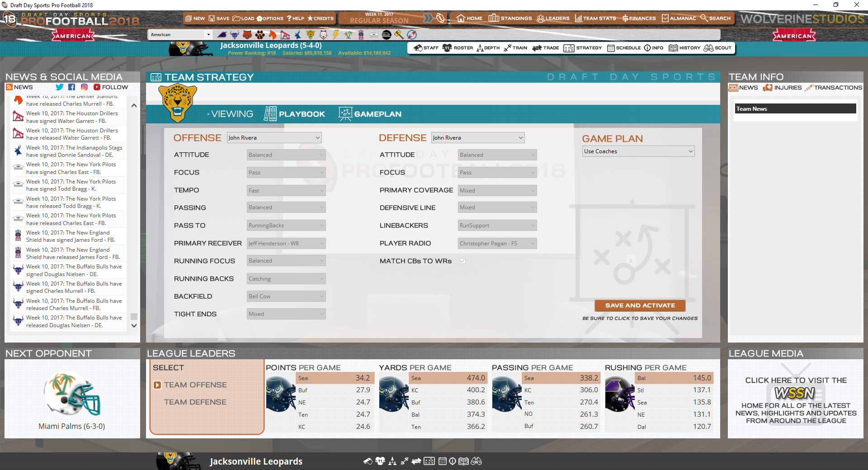Click the WSSN league media link

click(795, 394)
